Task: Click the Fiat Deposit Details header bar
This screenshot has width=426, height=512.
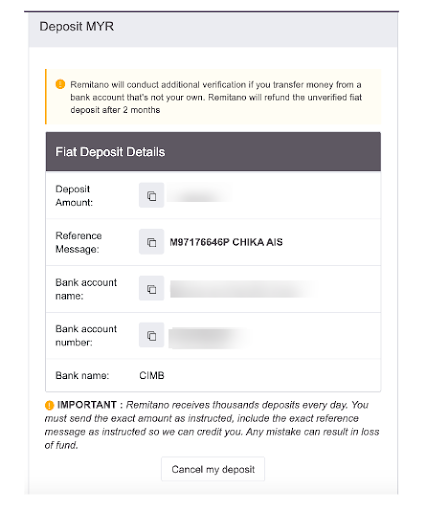Action: pyautogui.click(x=213, y=152)
